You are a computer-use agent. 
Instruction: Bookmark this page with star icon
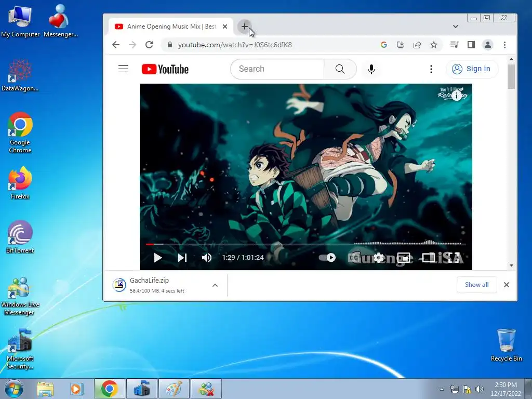point(434,45)
